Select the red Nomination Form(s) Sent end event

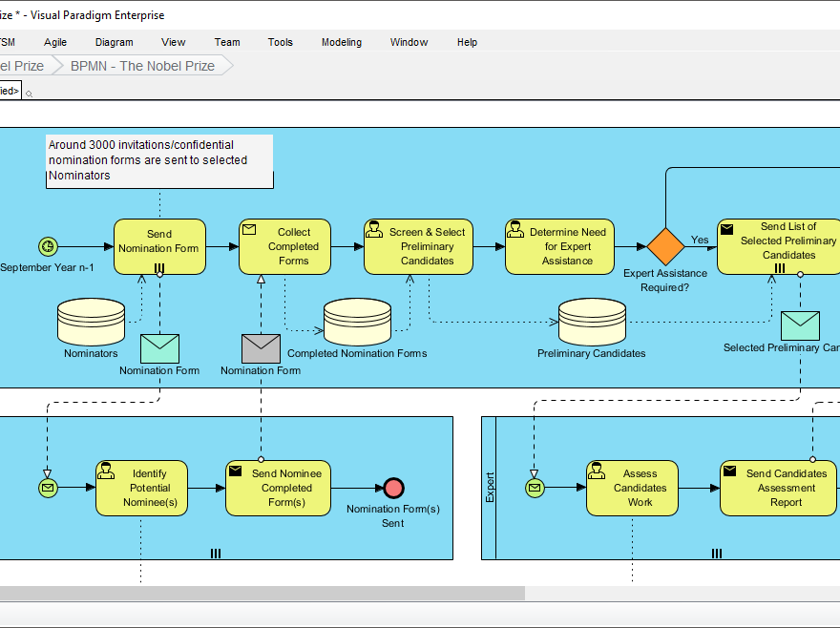tap(392, 487)
